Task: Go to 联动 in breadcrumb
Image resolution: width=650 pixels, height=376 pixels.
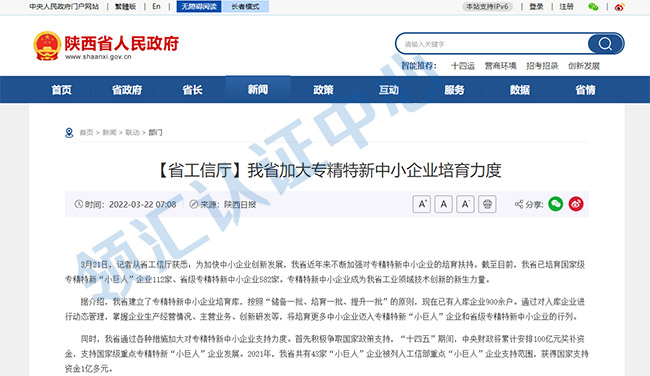Action: point(132,133)
